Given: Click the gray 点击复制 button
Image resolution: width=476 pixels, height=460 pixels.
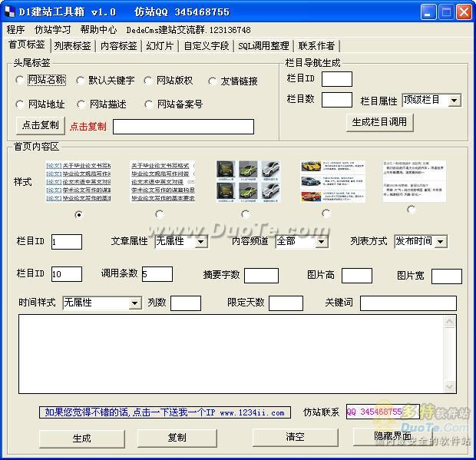Looking at the screenshot, I should coord(41,125).
